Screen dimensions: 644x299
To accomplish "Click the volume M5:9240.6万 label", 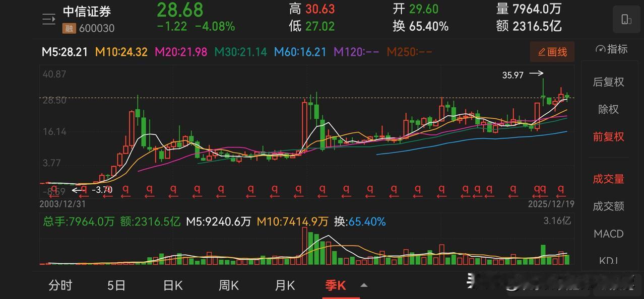I will tap(218, 221).
